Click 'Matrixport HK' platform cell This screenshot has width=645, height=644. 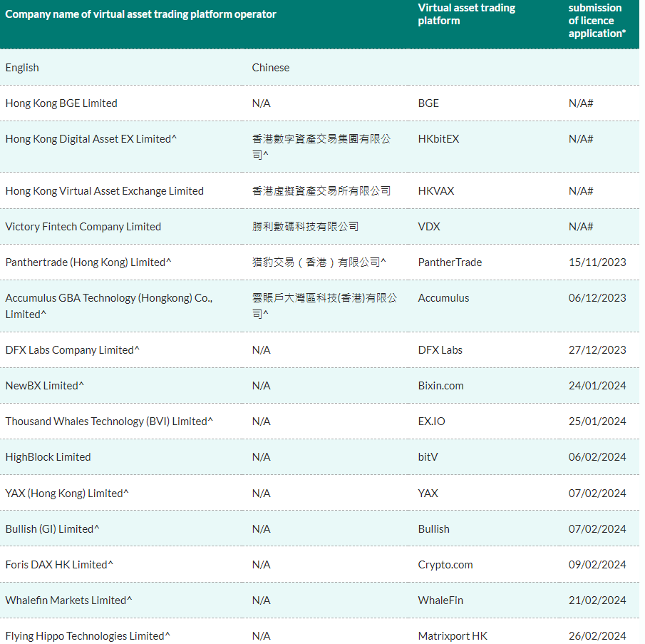coord(453,636)
